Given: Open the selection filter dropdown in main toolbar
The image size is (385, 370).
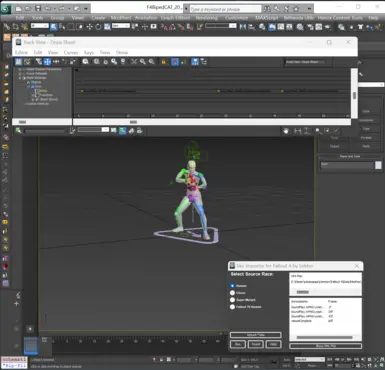Looking at the screenshot, I should (x=40, y=26).
